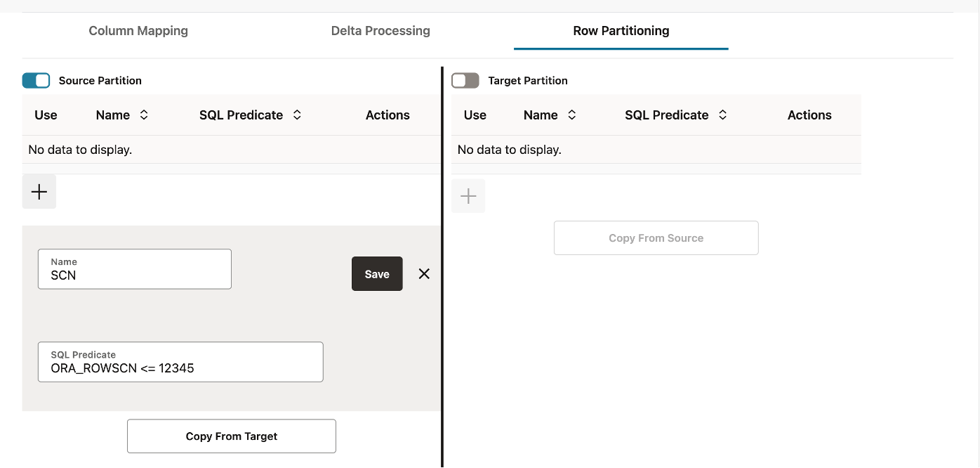The width and height of the screenshot is (980, 468).
Task: Select the Row Partitioning tab
Action: point(621,31)
